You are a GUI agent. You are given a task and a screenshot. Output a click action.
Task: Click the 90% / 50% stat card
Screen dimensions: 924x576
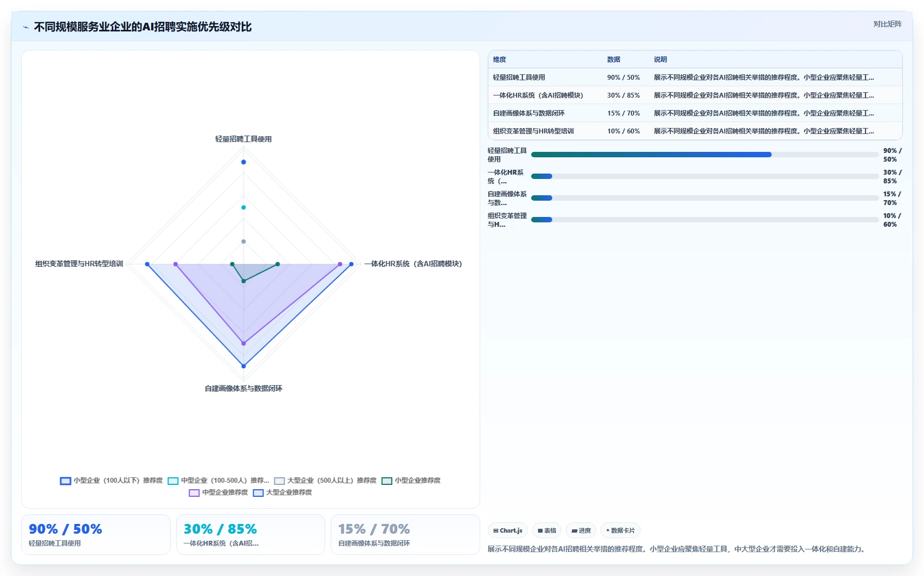[x=96, y=535]
